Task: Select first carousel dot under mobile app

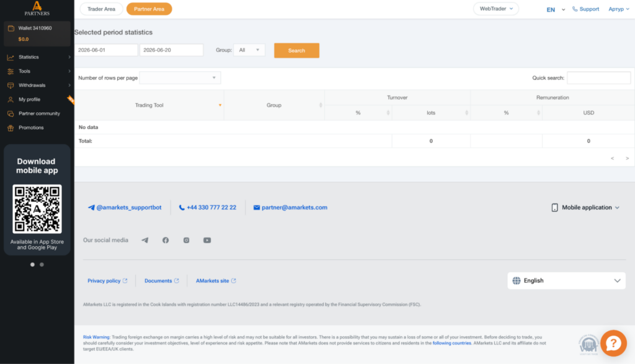Action: click(32, 264)
